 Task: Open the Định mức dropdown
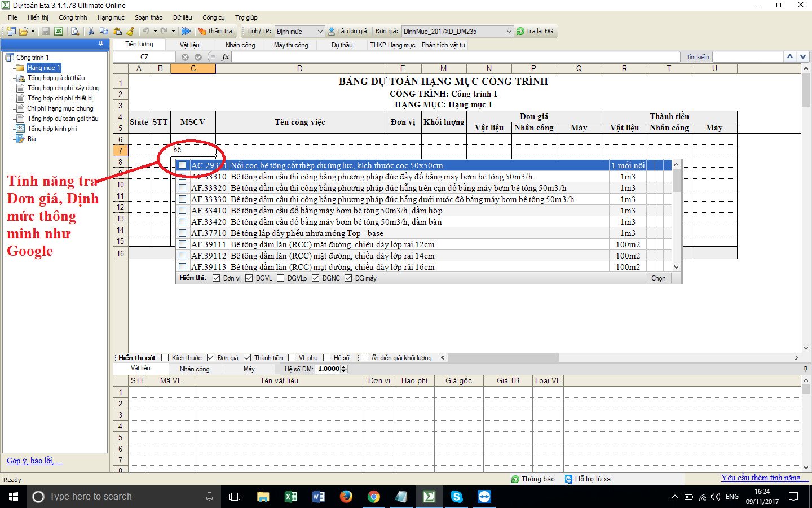[320, 32]
